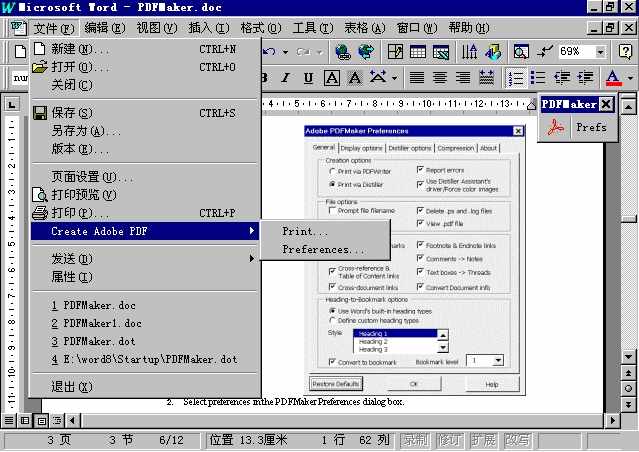Toggle the Drawing toolbar icon

tap(493, 52)
